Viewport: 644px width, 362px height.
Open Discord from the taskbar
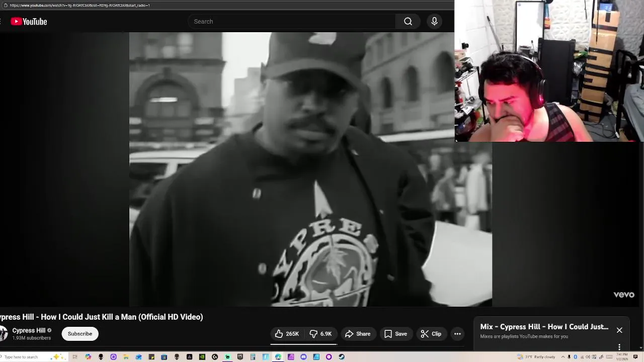(303, 357)
